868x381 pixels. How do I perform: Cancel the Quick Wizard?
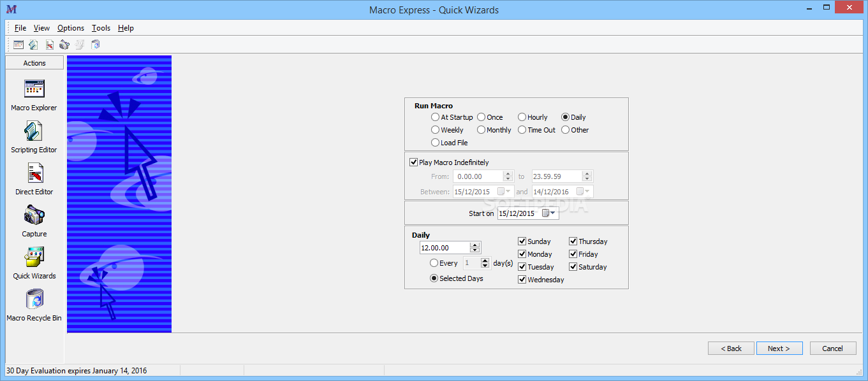(x=833, y=349)
